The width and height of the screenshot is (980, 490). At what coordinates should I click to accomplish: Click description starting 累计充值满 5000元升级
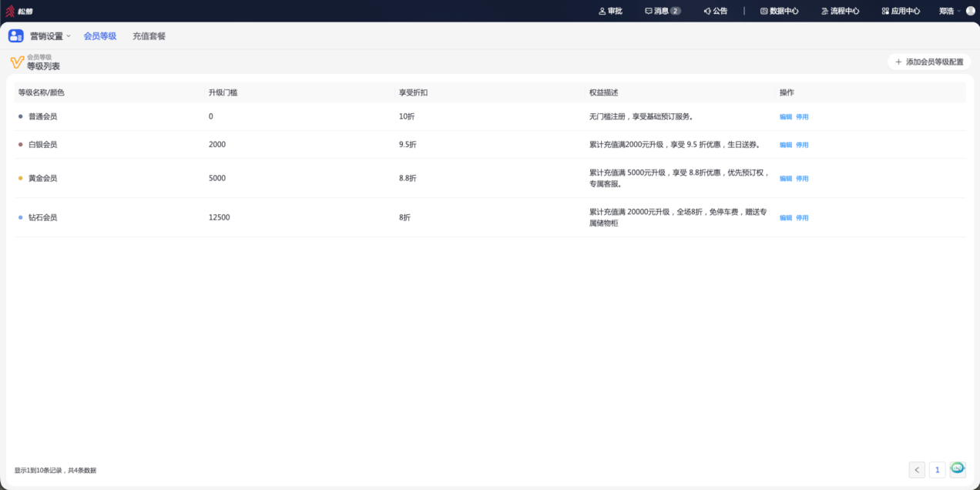coord(680,178)
